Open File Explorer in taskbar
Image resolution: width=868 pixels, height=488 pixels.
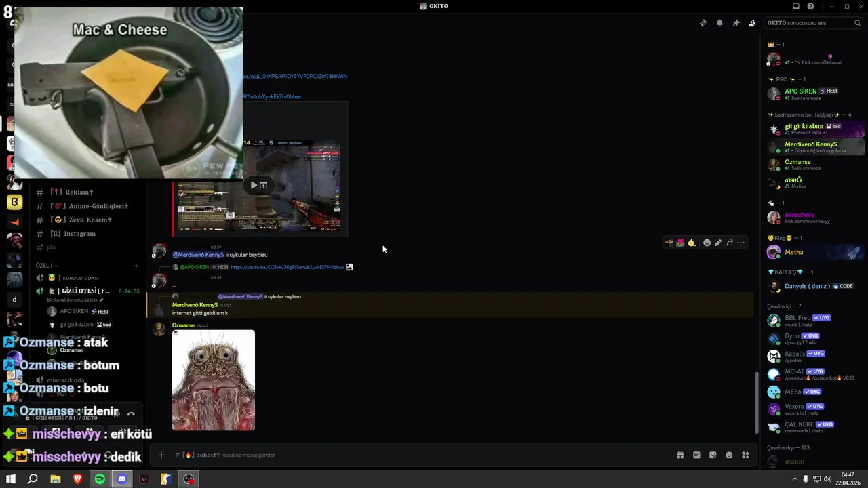(x=56, y=479)
